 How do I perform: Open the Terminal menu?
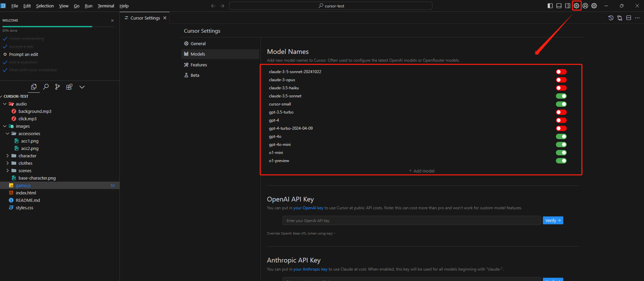106,6
